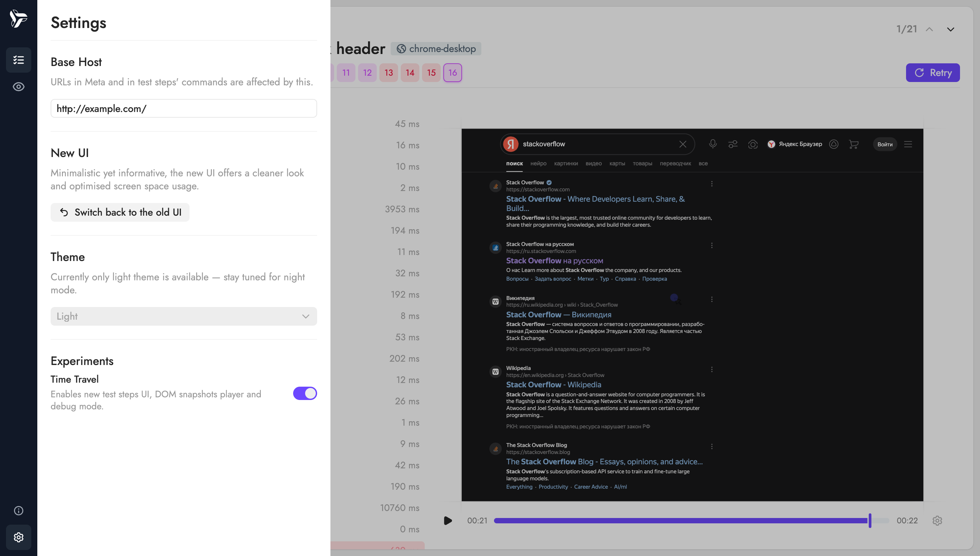
Task: Switch to the карты search tab
Action: [x=617, y=163]
